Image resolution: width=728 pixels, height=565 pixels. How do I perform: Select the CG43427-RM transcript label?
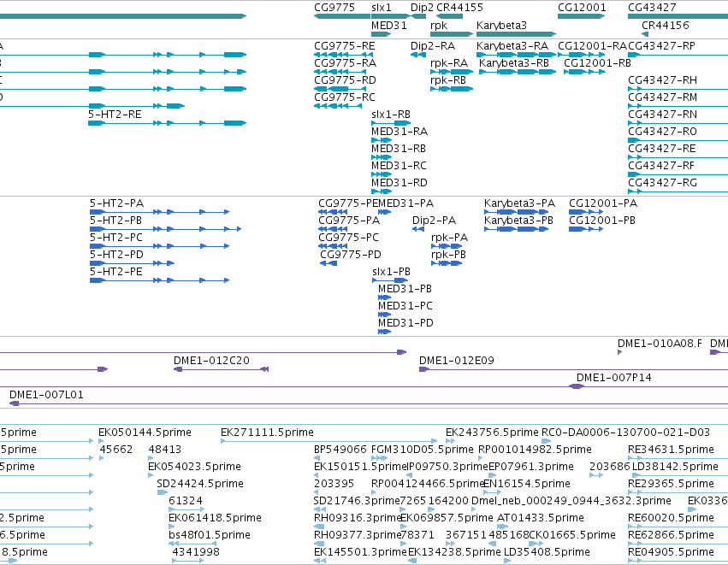(662, 97)
